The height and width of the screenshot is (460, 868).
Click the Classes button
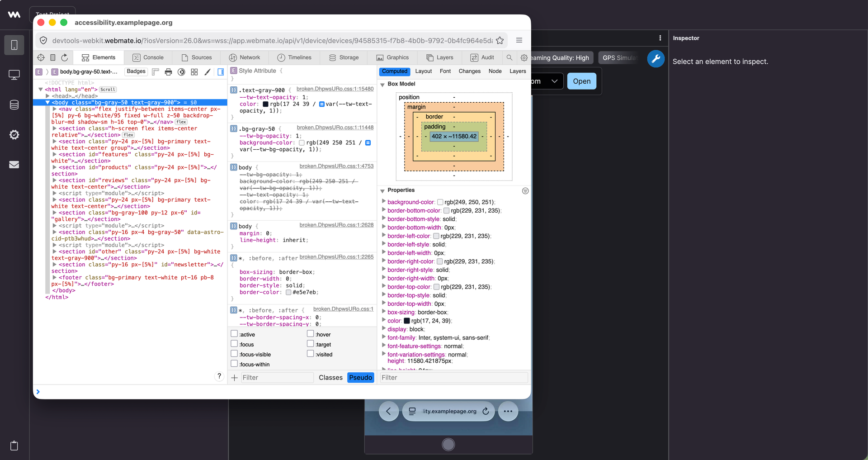click(330, 378)
